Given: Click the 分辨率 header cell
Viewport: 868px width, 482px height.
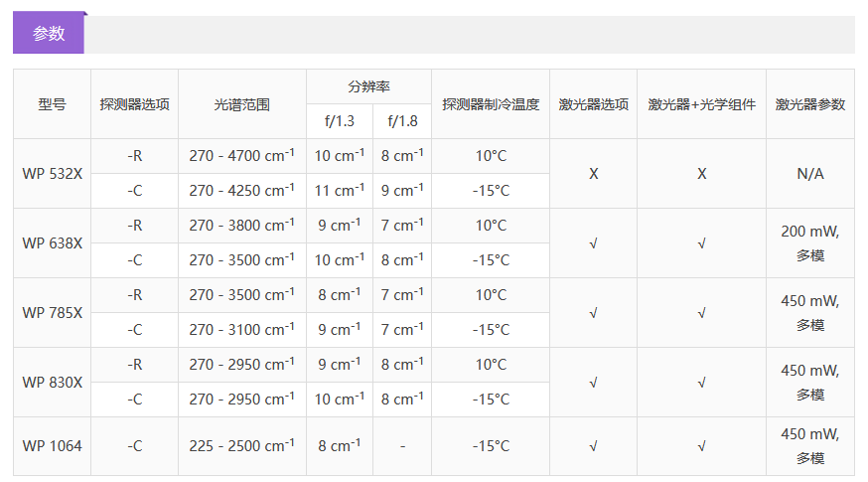Looking at the screenshot, I should (368, 86).
